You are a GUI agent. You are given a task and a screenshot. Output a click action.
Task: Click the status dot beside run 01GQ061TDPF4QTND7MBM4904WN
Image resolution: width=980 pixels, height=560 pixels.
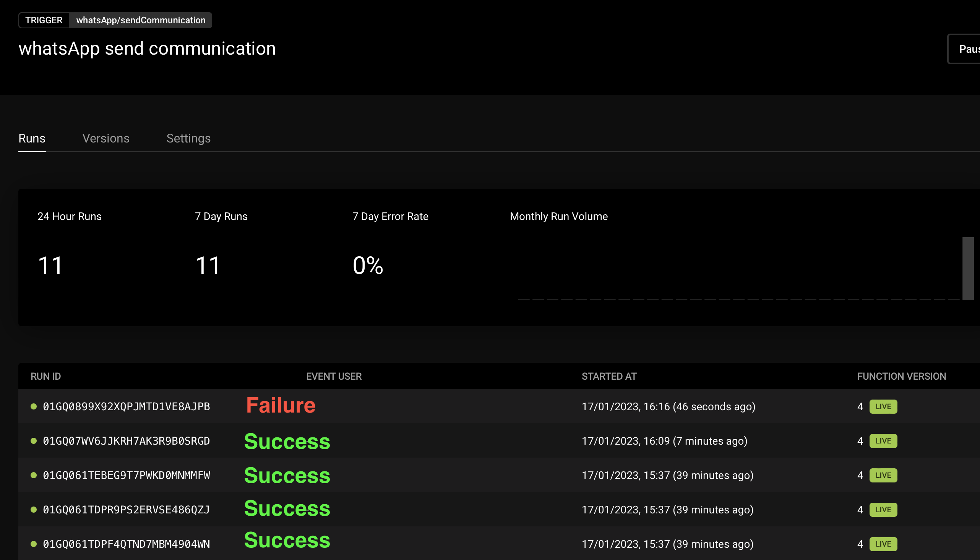tap(34, 544)
